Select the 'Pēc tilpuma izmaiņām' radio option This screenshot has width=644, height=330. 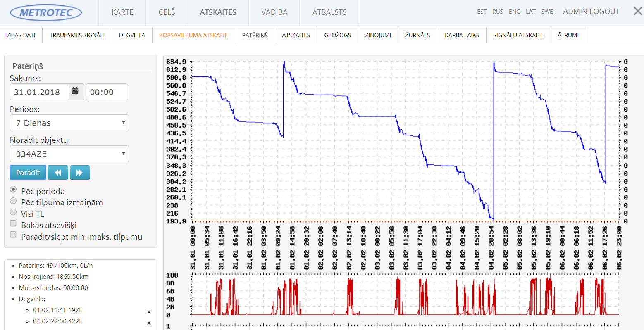point(13,201)
